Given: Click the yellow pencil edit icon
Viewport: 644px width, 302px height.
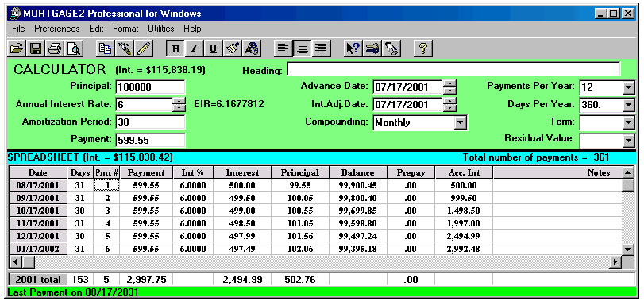Looking at the screenshot, I should pos(145,49).
